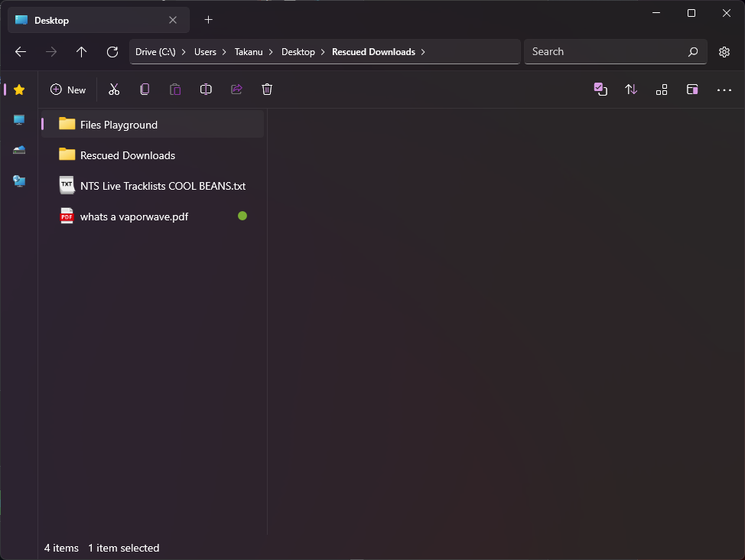Add a new tab with plus button
The height and width of the screenshot is (560, 745).
208,20
